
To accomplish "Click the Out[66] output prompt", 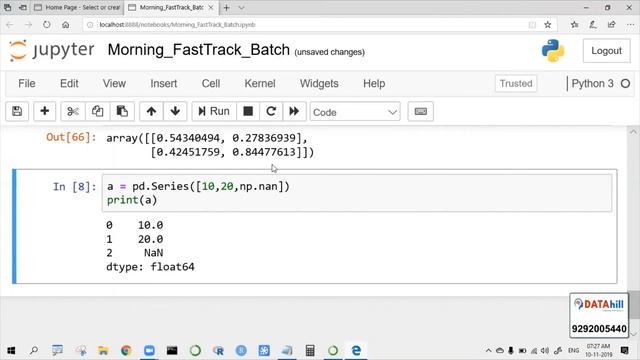I will pos(71,137).
